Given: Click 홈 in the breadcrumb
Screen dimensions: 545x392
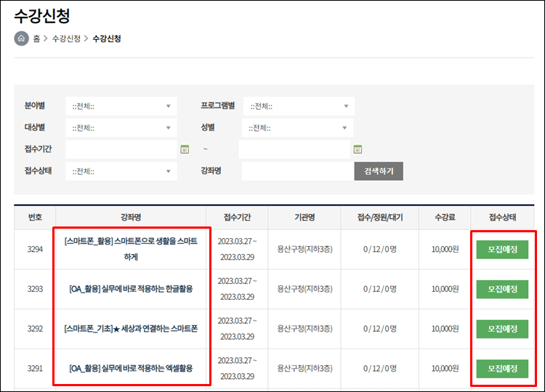Looking at the screenshot, I should click(x=36, y=38).
